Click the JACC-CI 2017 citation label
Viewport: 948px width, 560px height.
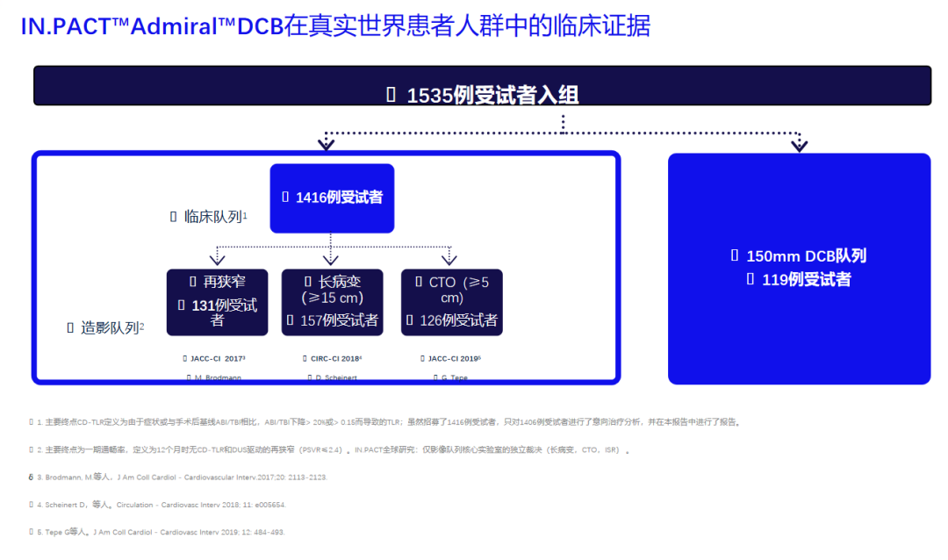click(x=217, y=358)
